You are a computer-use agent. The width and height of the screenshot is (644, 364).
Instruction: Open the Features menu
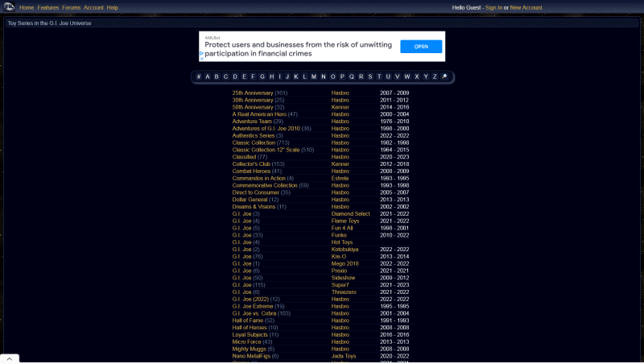click(48, 7)
